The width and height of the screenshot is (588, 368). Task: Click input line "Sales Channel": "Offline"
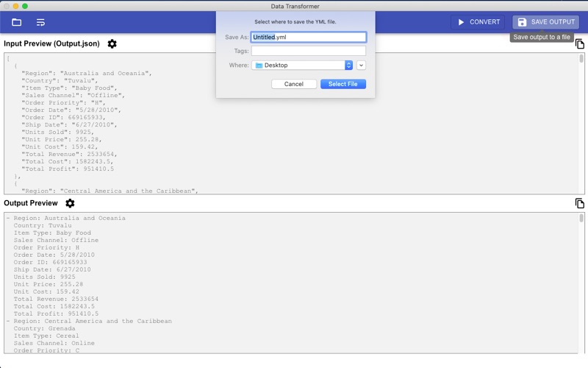pos(73,96)
